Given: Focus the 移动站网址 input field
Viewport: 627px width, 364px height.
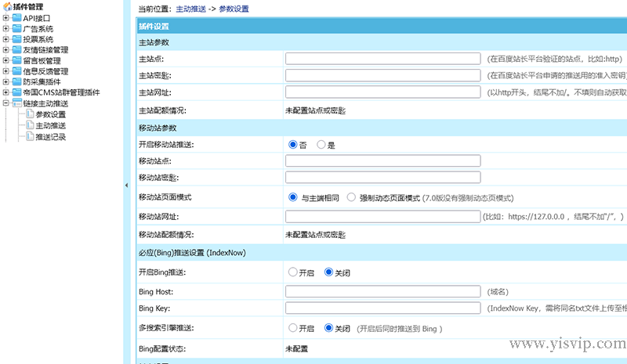Looking at the screenshot, I should 383,217.
